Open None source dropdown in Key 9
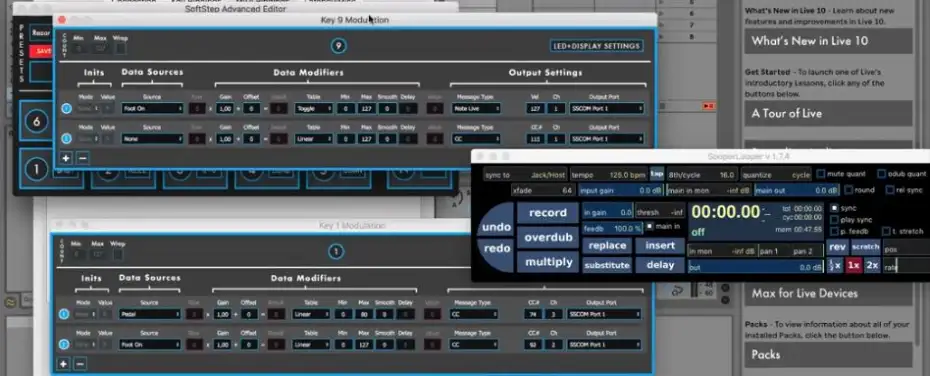This screenshot has height=376, width=930. pos(152,139)
